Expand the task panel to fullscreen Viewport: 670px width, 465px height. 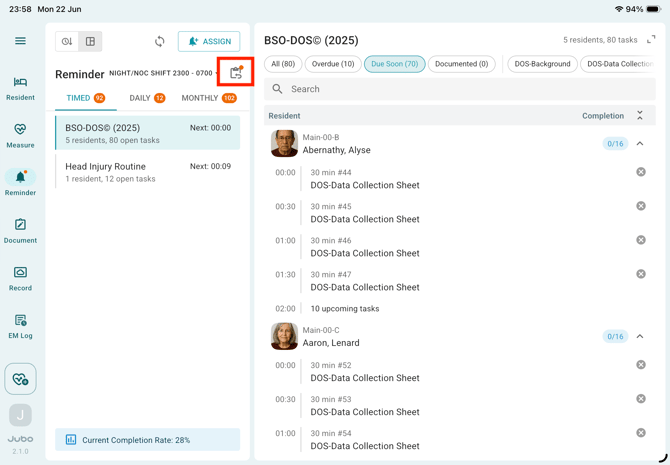651,40
